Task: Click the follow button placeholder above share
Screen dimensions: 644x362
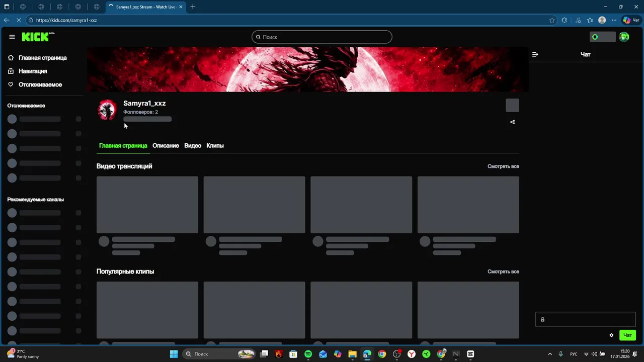Action: [x=512, y=105]
